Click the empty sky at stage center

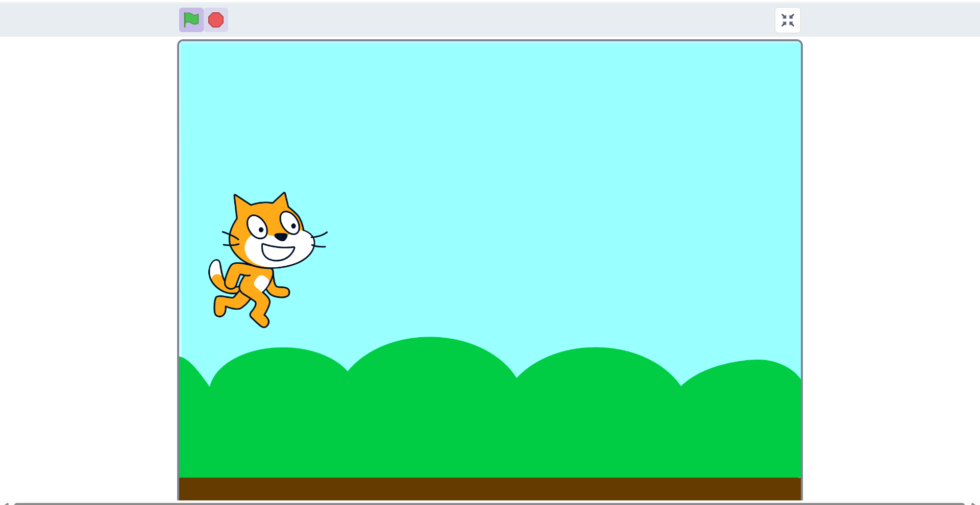[490, 204]
